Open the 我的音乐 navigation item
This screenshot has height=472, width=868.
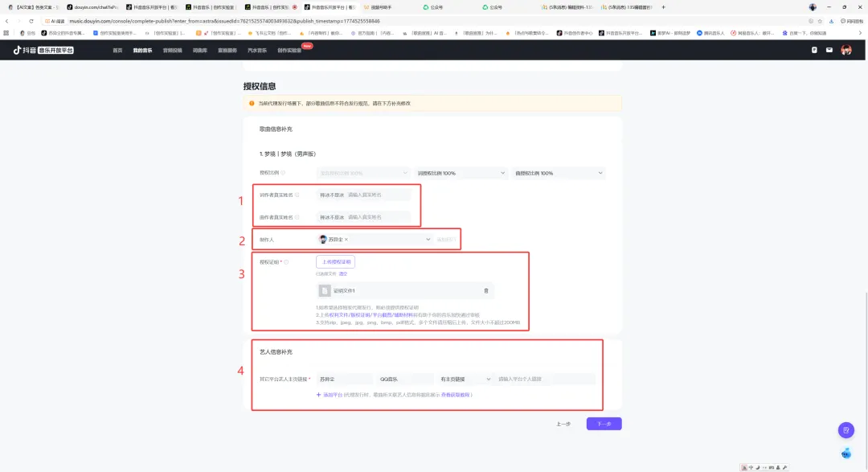click(142, 51)
